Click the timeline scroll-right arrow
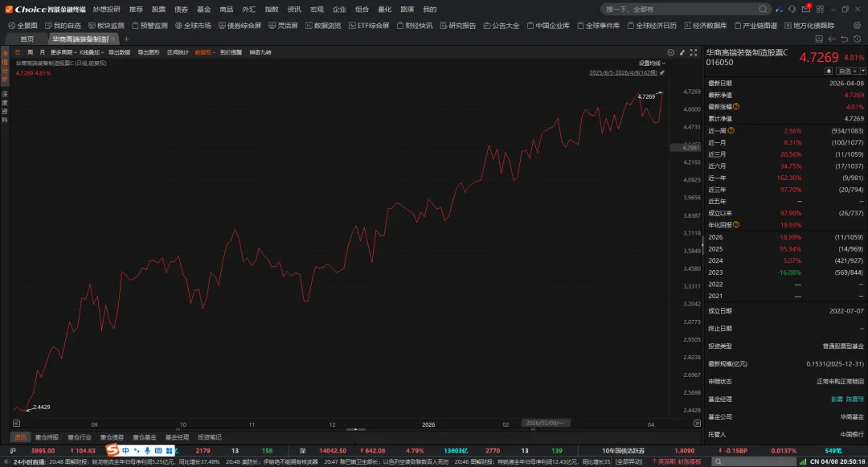 pyautogui.click(x=696, y=424)
